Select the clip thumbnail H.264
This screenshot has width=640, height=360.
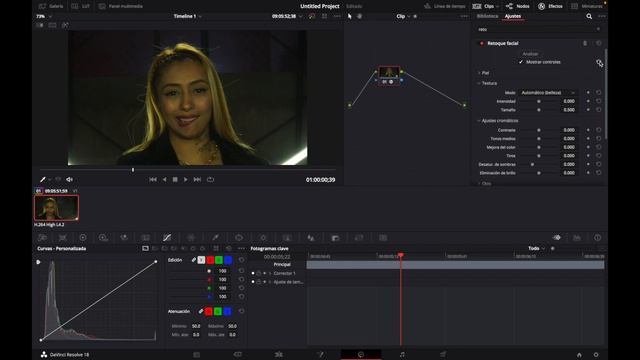coord(56,208)
